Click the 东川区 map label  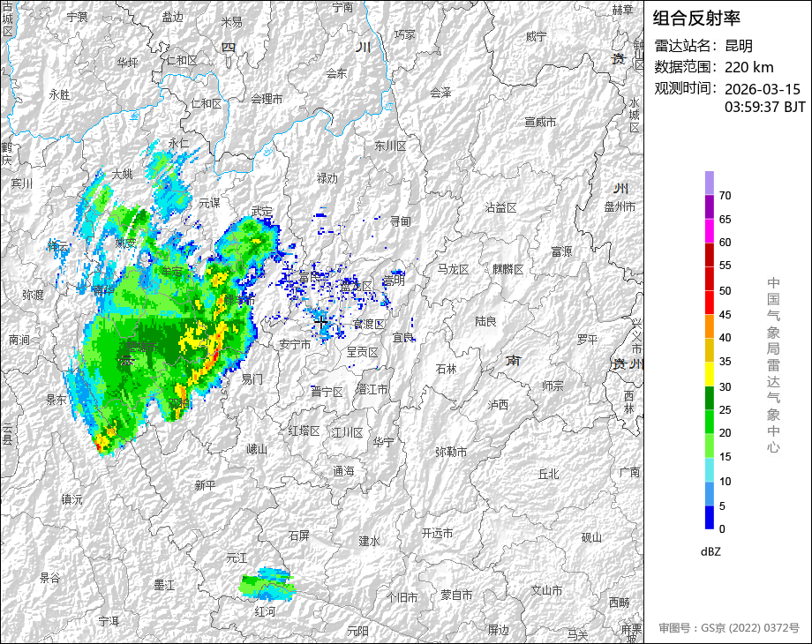390,146
